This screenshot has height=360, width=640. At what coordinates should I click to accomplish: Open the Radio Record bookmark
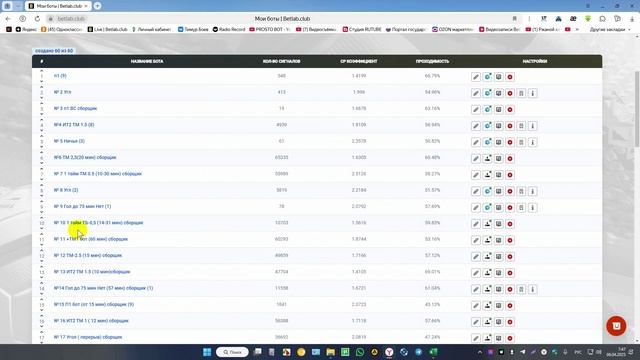[229, 29]
